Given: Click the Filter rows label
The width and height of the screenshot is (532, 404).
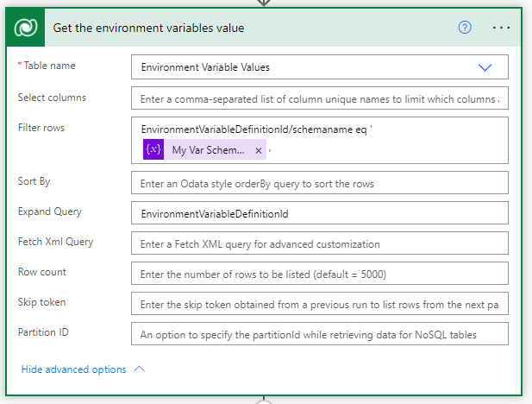Looking at the screenshot, I should [41, 128].
